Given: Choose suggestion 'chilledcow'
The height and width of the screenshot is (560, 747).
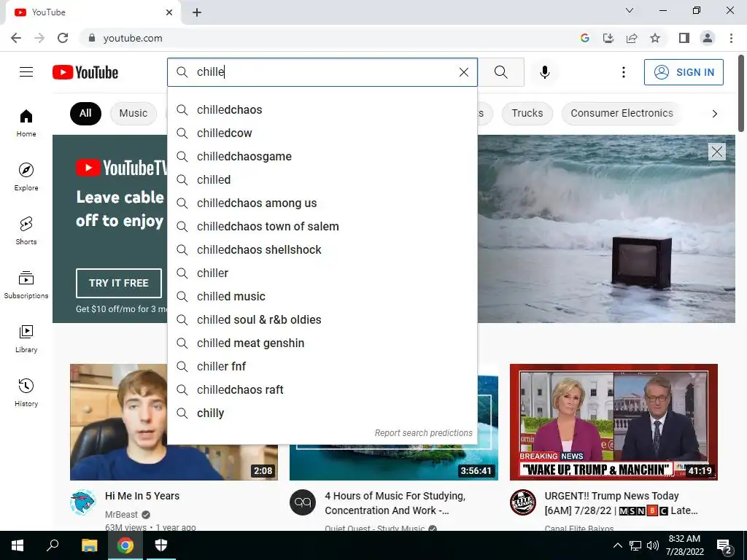Looking at the screenshot, I should 322,133.
